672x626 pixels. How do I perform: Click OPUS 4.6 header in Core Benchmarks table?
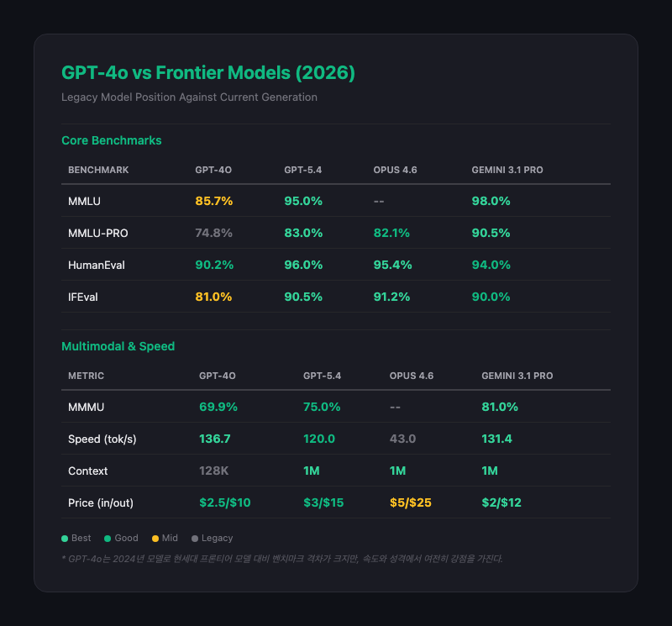(x=396, y=170)
